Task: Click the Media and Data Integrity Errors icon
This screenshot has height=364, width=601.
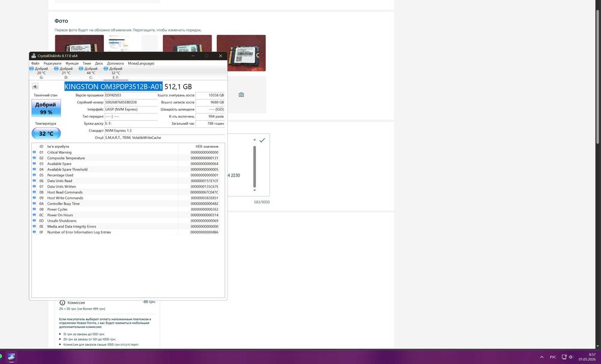Action: pyautogui.click(x=34, y=226)
